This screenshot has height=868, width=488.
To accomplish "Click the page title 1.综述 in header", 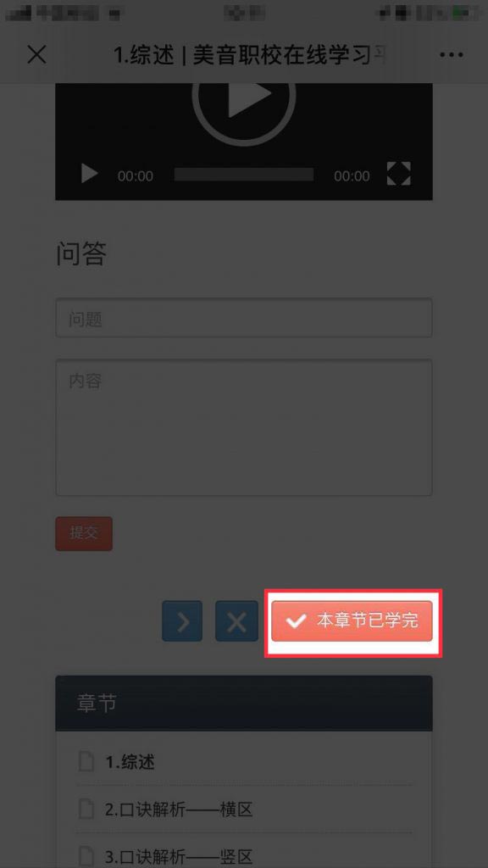I will [x=144, y=55].
